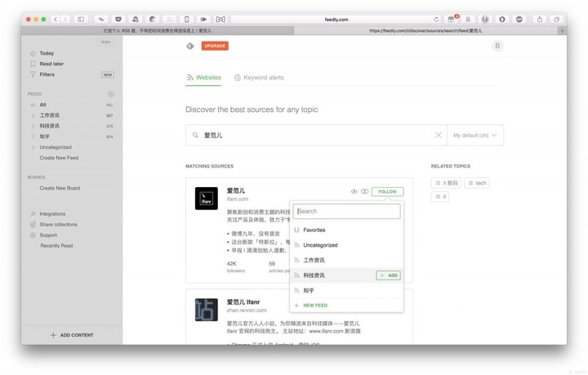Open Support in sidebar
The height and width of the screenshot is (375, 588).
point(48,235)
